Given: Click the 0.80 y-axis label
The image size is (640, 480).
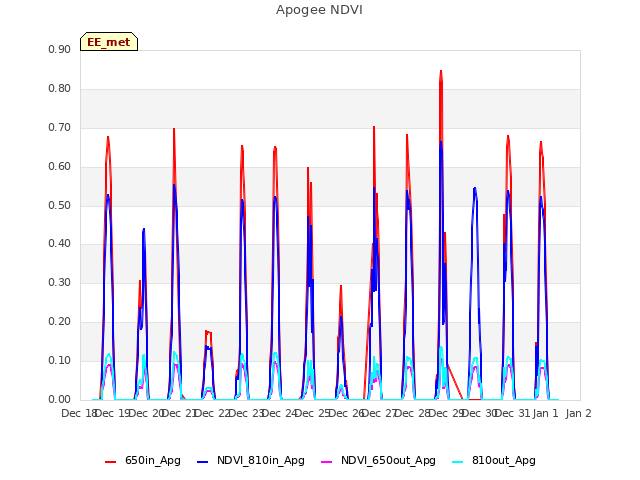Looking at the screenshot, I should (60, 89).
